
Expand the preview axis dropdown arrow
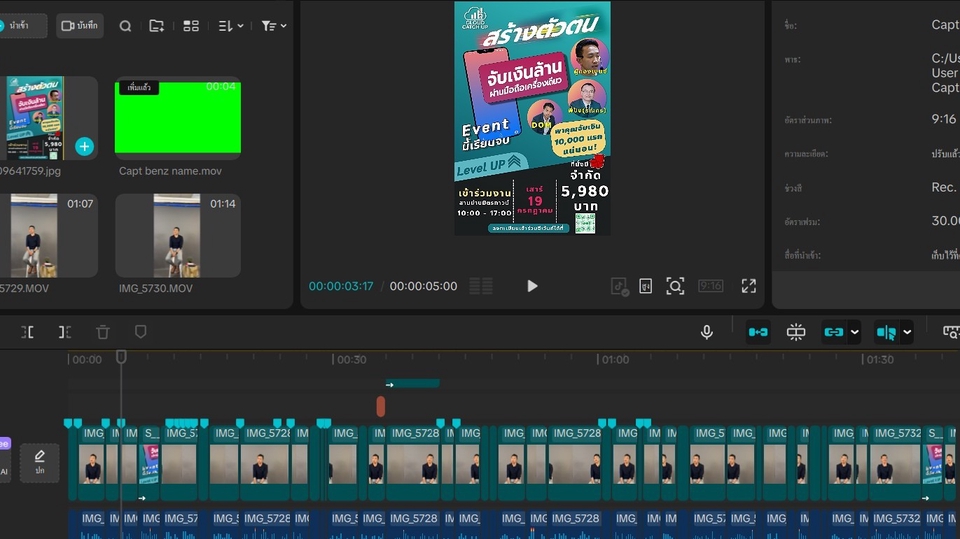[x=907, y=332]
